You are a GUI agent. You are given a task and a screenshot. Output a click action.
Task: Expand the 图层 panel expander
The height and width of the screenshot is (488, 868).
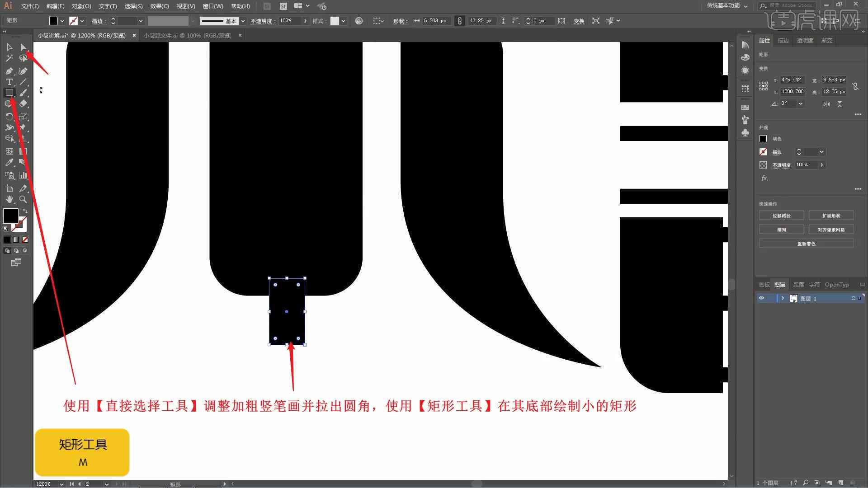pos(783,298)
